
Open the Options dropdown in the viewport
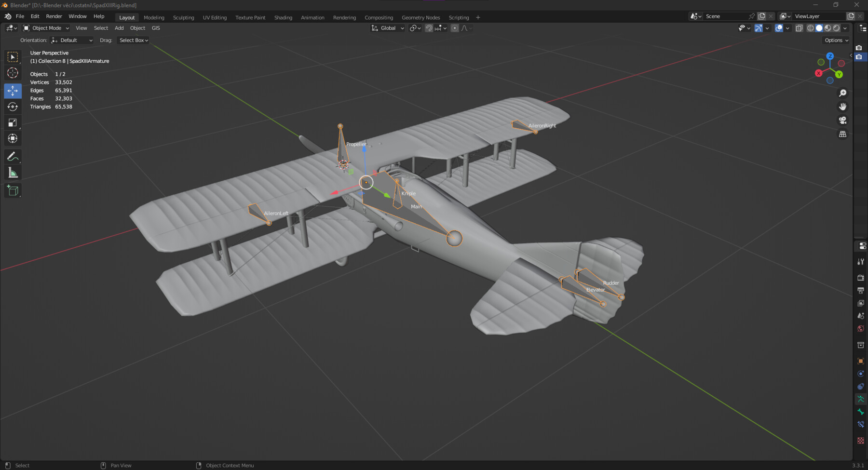[x=836, y=40]
